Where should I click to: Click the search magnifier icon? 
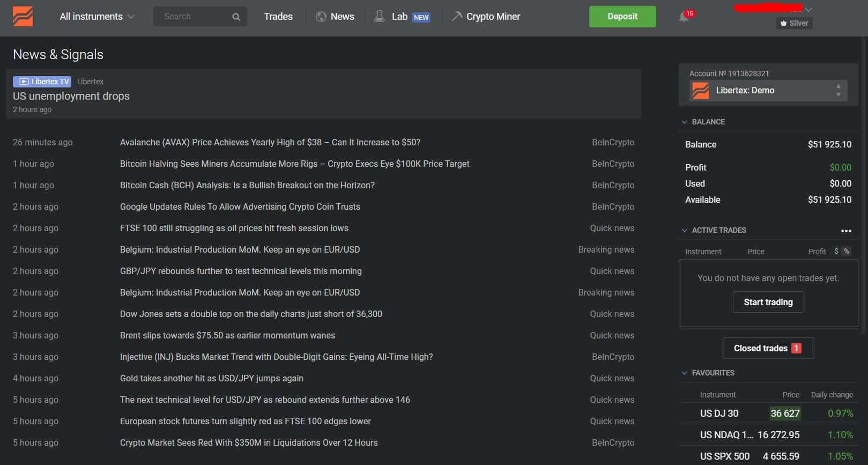click(236, 17)
